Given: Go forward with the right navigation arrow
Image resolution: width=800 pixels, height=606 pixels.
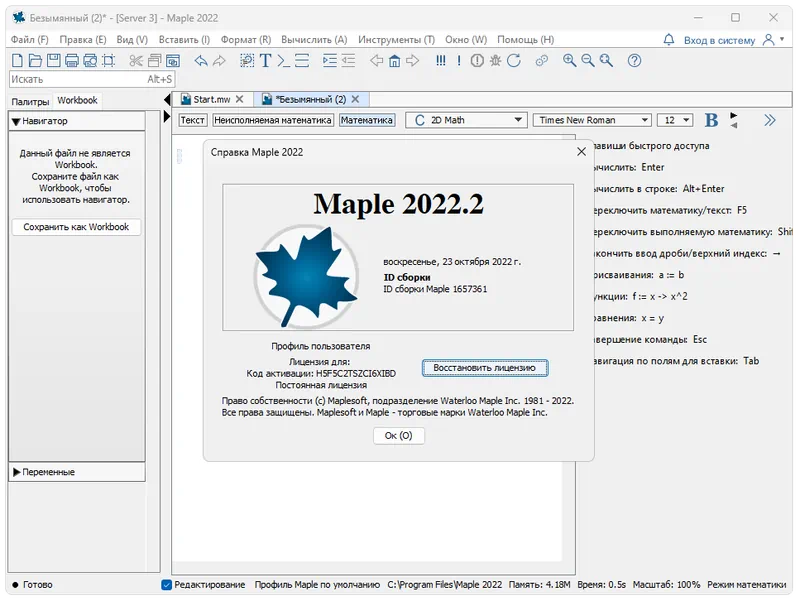Looking at the screenshot, I should click(x=412, y=61).
